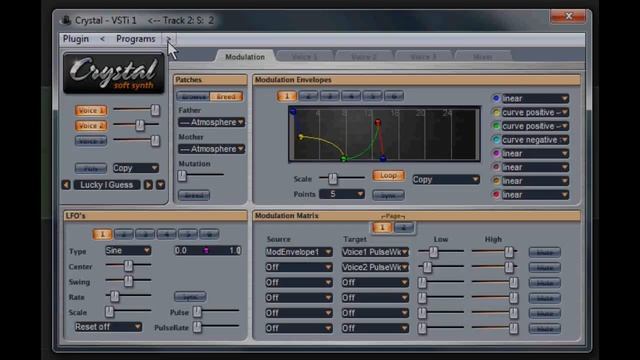Screen dimensions: 640x360
Task: Toggle Voice 1 on or off
Action: pyautogui.click(x=91, y=111)
